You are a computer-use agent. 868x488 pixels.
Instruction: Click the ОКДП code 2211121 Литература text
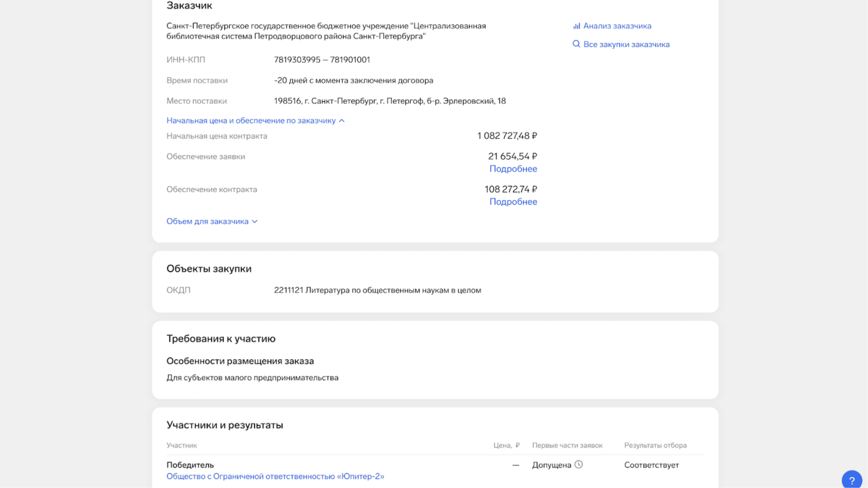(377, 290)
